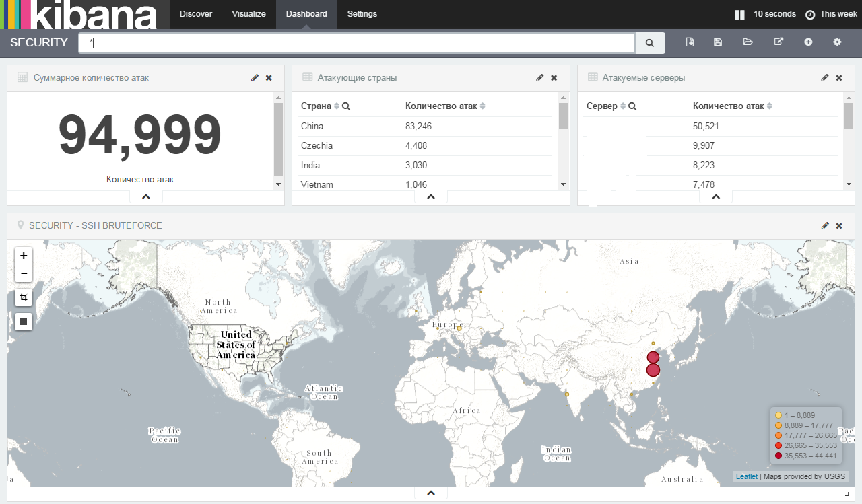The image size is (862, 504).
Task: Edit the SSH BRUTEFORCE map panel
Action: point(825,226)
